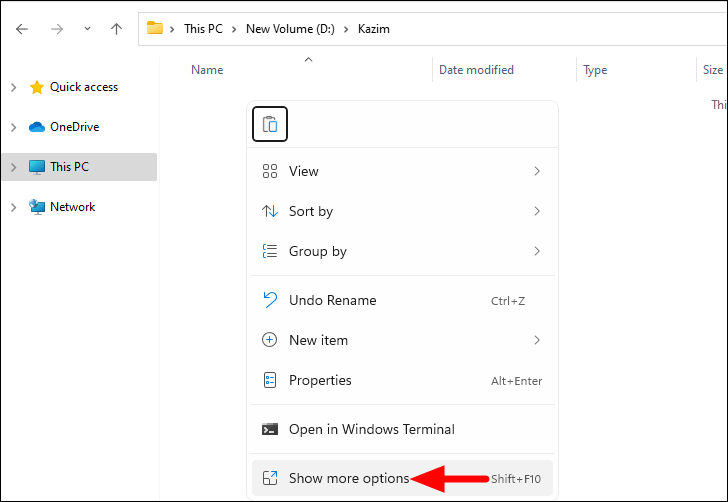Click the Paste icon in context menu
Image resolution: width=728 pixels, height=502 pixels.
point(270,124)
